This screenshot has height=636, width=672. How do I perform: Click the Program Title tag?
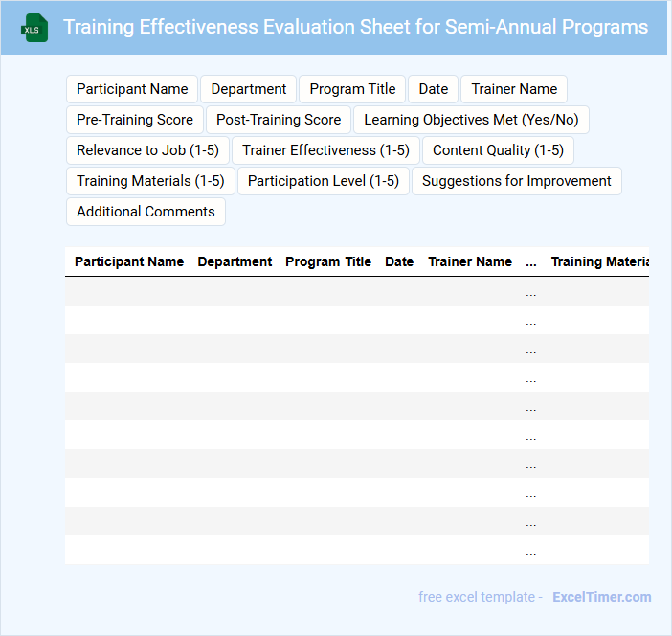(x=352, y=89)
